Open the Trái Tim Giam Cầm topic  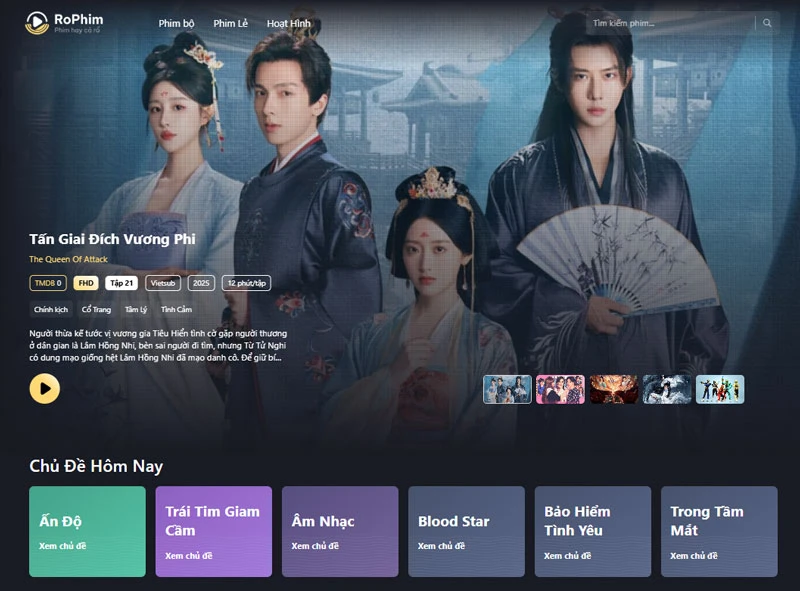[x=214, y=531]
